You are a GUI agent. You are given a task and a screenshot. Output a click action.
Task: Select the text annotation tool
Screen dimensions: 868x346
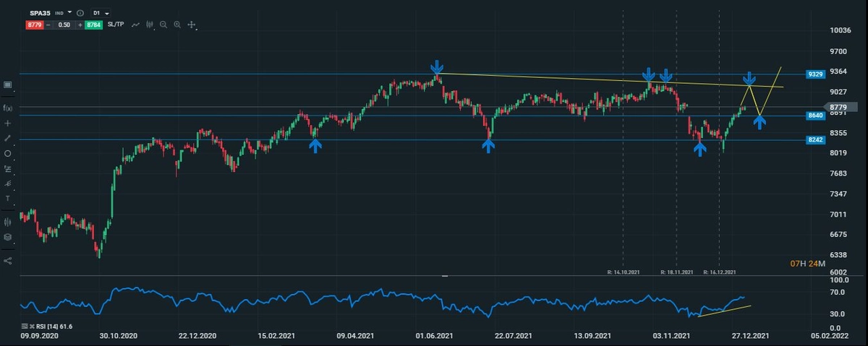8,198
